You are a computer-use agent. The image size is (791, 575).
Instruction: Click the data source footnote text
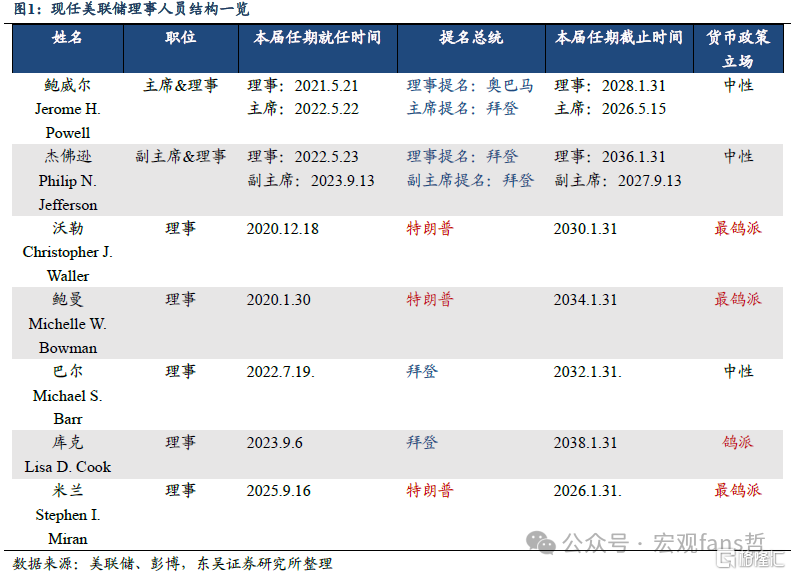tap(172, 563)
